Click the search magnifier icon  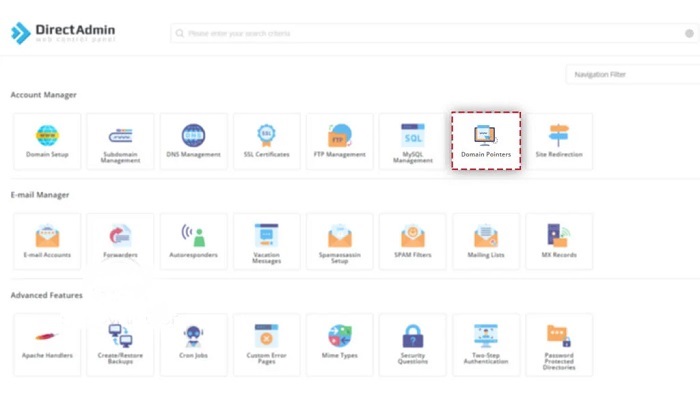click(x=179, y=33)
